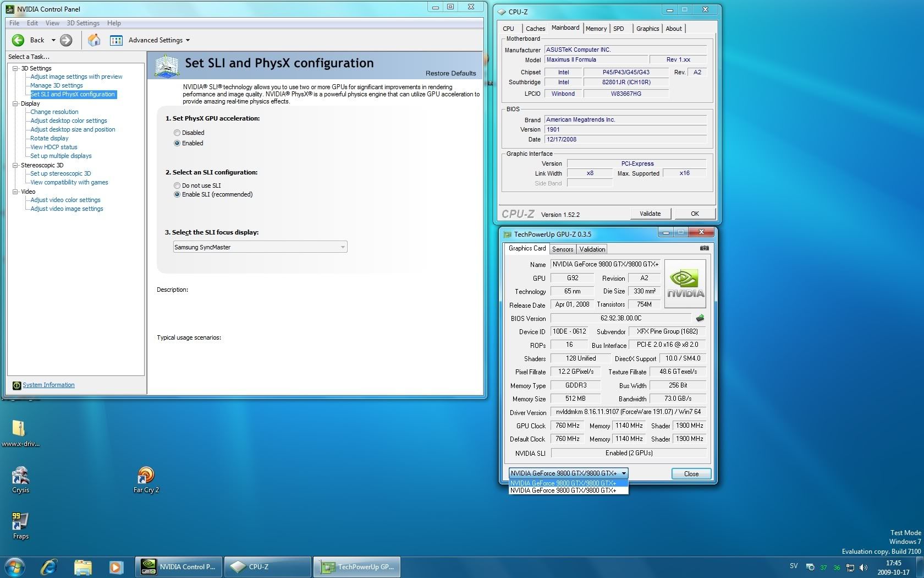Switch to Memory tab in CPU-Z
The height and width of the screenshot is (578, 924).
pos(596,29)
